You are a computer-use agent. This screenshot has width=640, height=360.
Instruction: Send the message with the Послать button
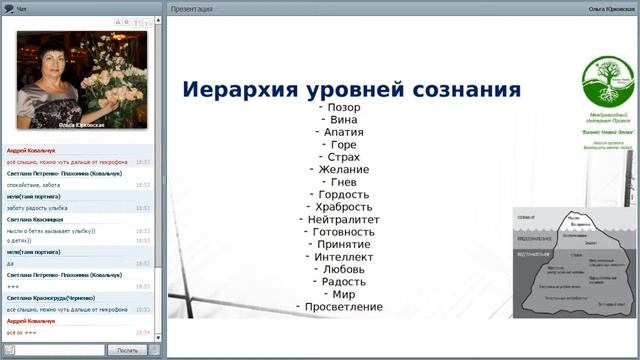[x=127, y=350]
